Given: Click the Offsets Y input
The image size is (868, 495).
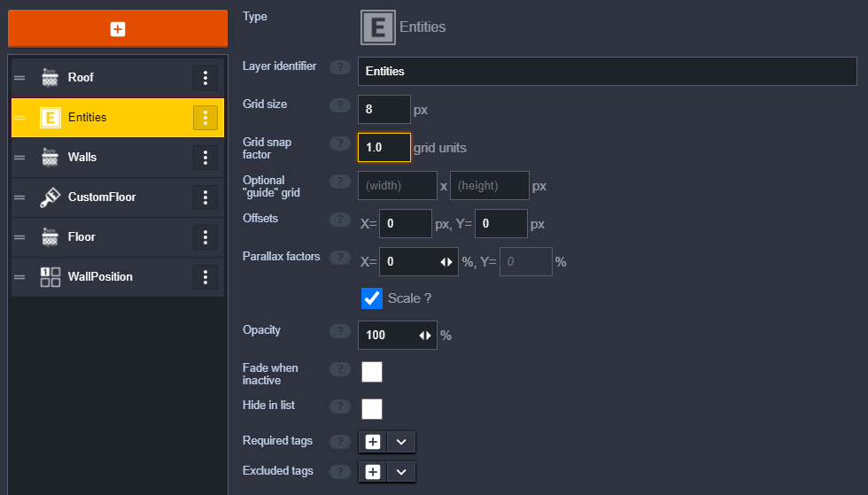Looking at the screenshot, I should coord(501,224).
